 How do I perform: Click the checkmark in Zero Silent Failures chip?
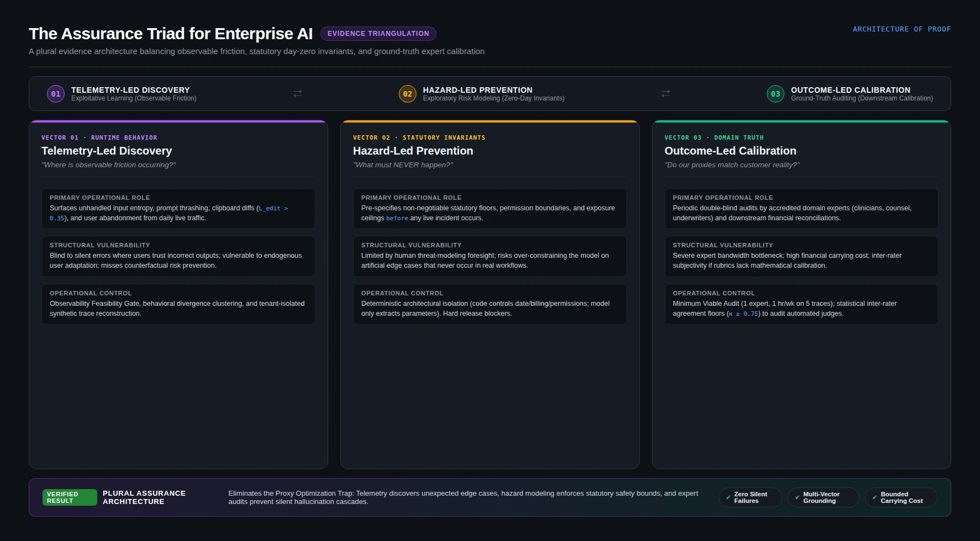tap(728, 497)
